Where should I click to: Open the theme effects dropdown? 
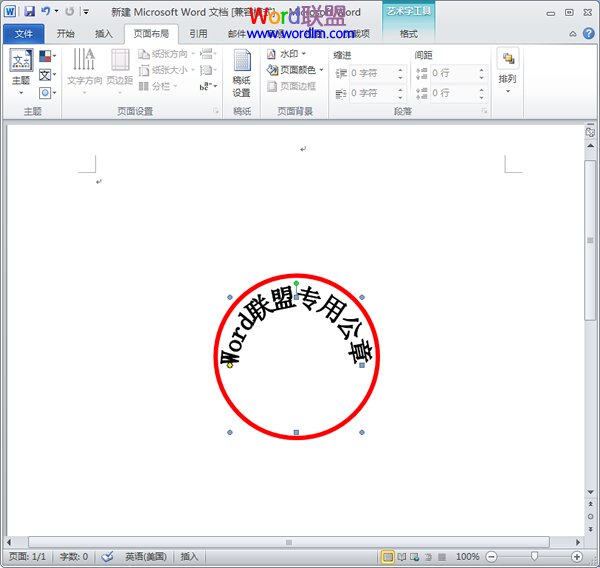pyautogui.click(x=47, y=92)
